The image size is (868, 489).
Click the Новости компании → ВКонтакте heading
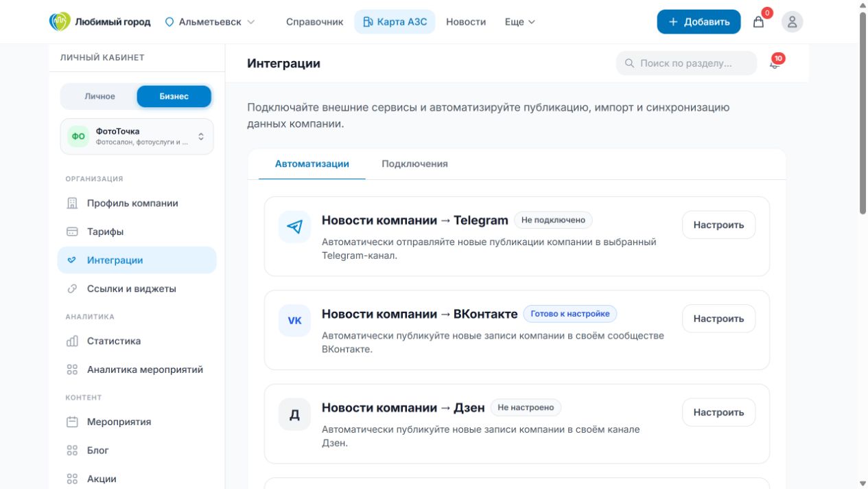pos(420,314)
